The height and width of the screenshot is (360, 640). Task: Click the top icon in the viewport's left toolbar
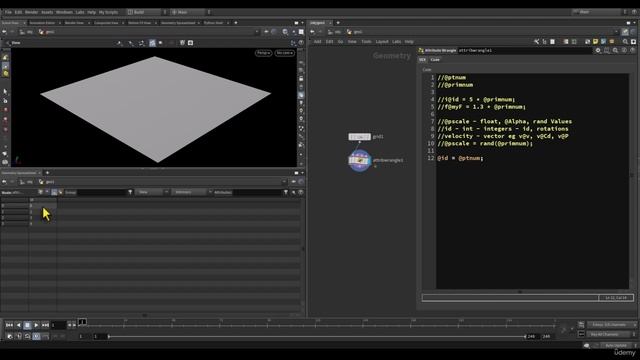click(5, 58)
